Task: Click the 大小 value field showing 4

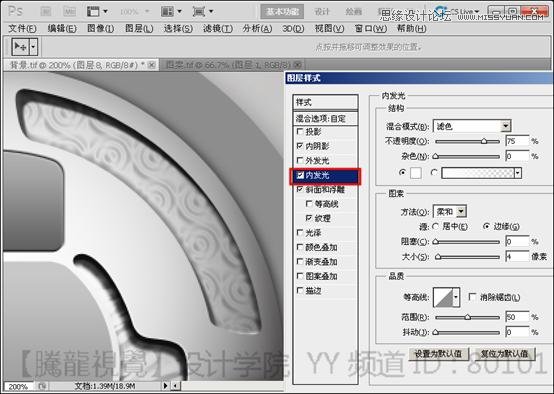Action: (x=517, y=256)
